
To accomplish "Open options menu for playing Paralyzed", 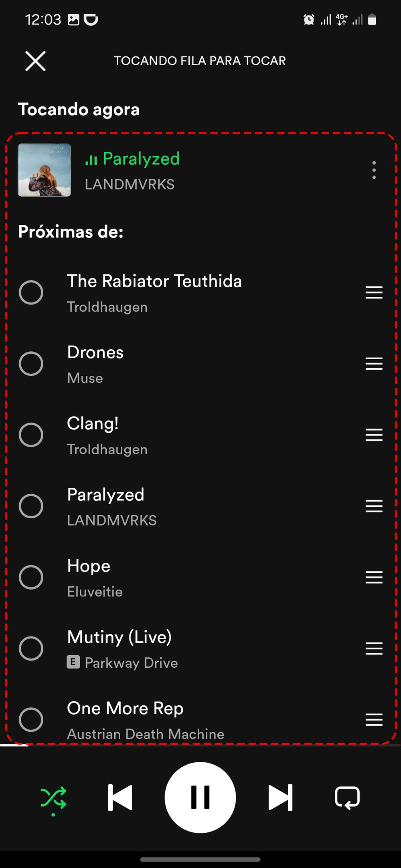I will [374, 170].
